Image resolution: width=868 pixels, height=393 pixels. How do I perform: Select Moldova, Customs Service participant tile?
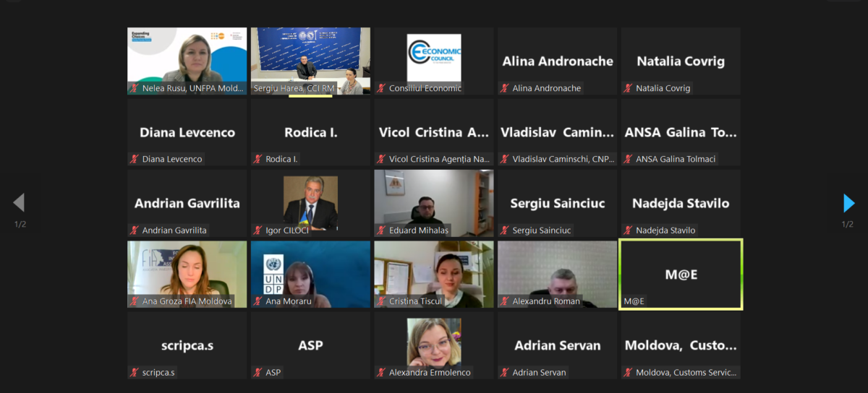click(x=681, y=345)
